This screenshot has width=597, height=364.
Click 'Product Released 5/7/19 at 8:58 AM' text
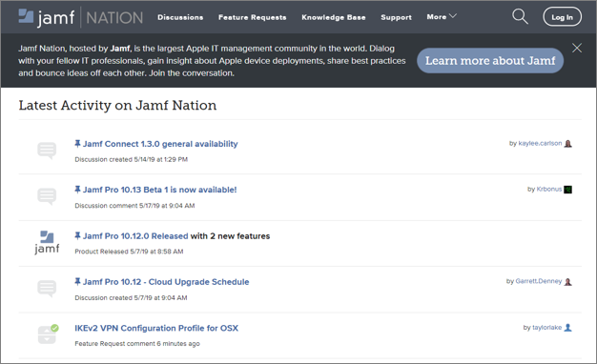pos(129,252)
